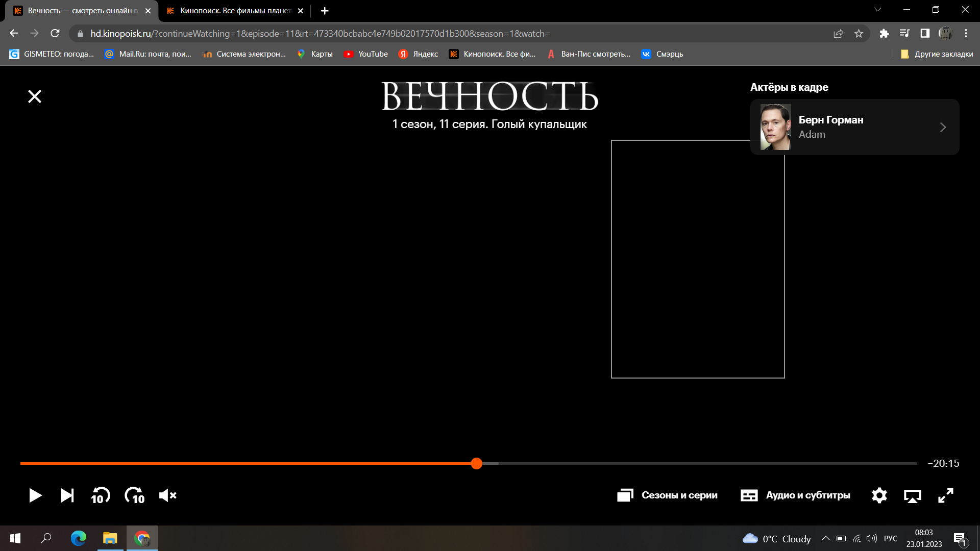
Task: Open the Wi-Fi network icon
Action: (857, 539)
